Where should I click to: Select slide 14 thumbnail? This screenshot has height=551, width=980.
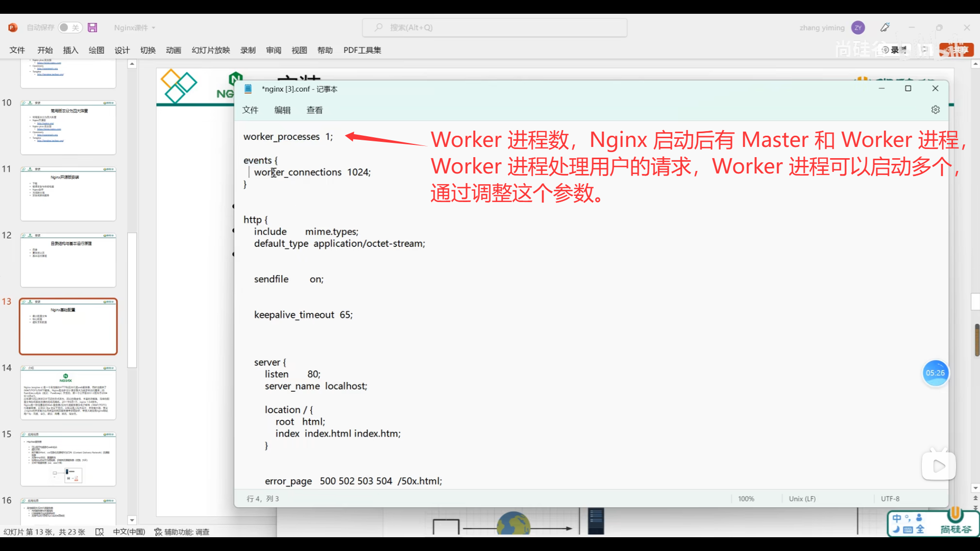pyautogui.click(x=68, y=392)
